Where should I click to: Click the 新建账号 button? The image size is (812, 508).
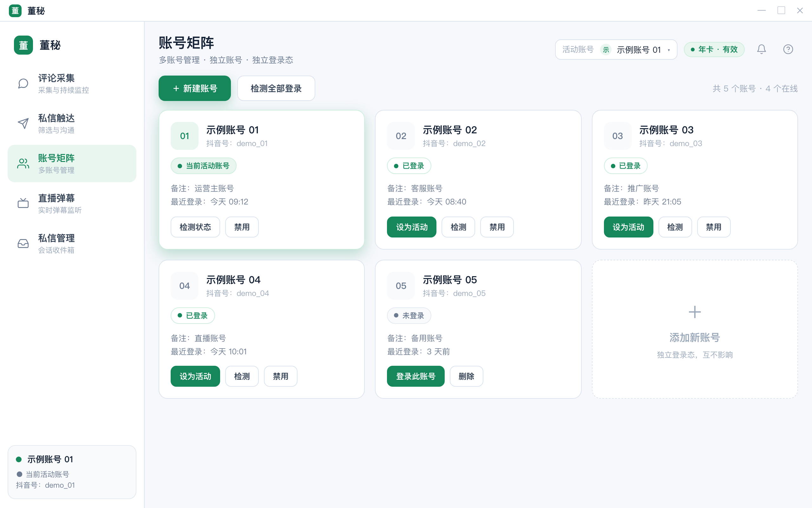[195, 88]
